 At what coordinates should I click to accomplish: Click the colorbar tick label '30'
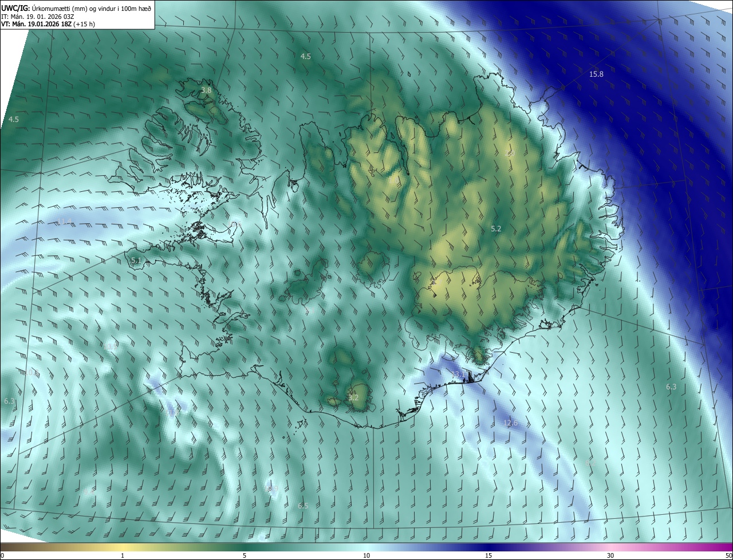click(x=610, y=555)
